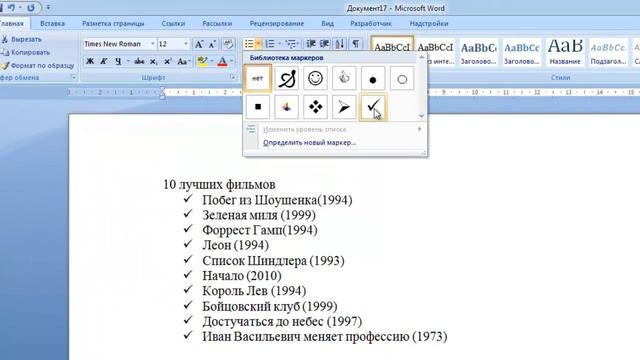Open the Вставка tab
Image resolution: width=640 pixels, height=360 pixels.
[x=52, y=24]
